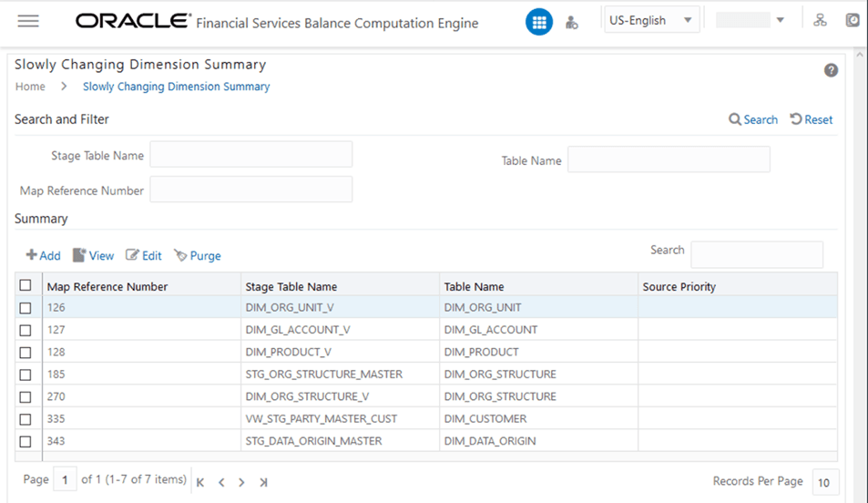Open the US-English language dropdown
868x503 pixels.
click(651, 20)
